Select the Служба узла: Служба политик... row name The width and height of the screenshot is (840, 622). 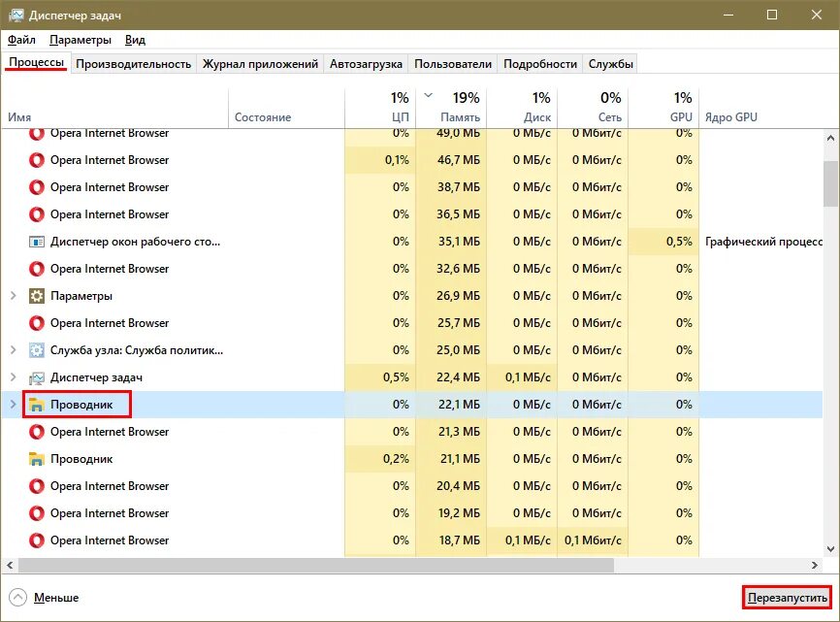click(137, 350)
